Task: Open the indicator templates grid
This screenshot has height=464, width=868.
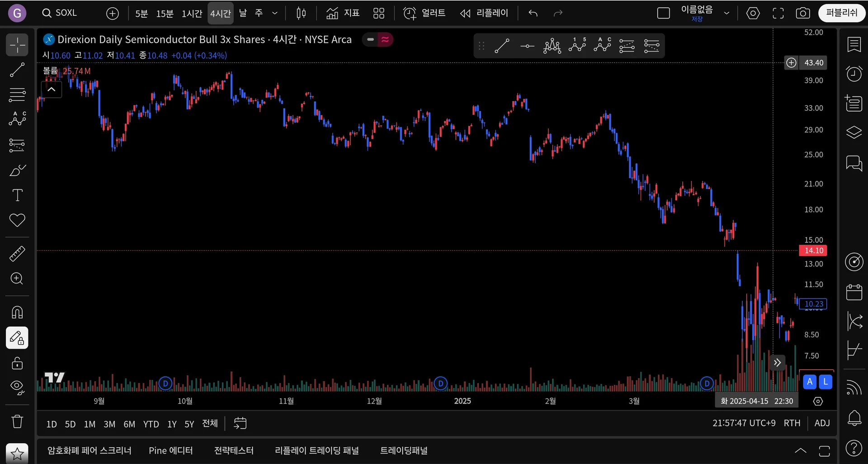Action: point(379,14)
